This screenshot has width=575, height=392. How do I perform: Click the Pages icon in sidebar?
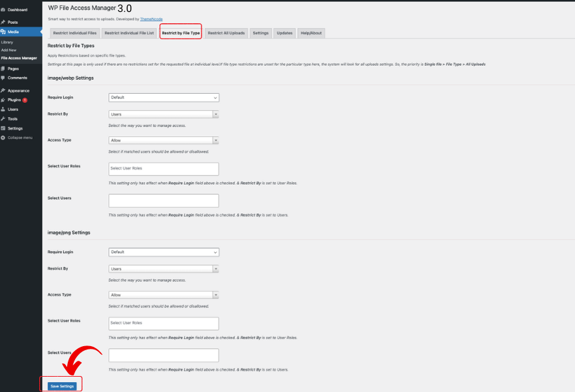coord(3,68)
